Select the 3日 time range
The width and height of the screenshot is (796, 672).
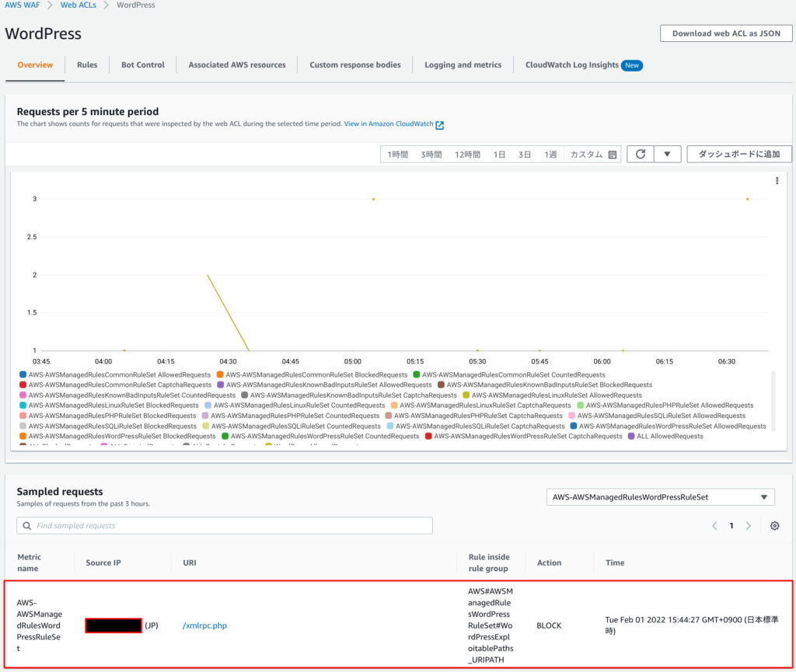(x=525, y=155)
